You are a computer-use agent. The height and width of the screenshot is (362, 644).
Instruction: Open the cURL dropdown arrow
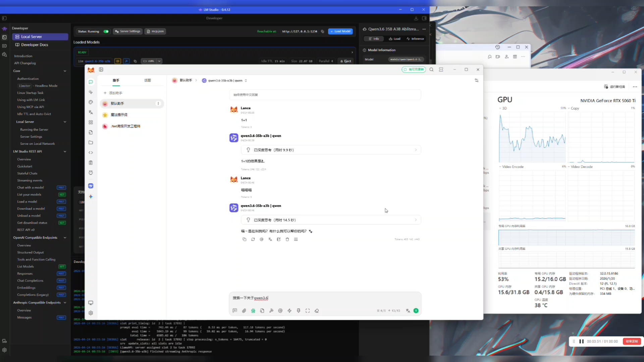click(160, 61)
